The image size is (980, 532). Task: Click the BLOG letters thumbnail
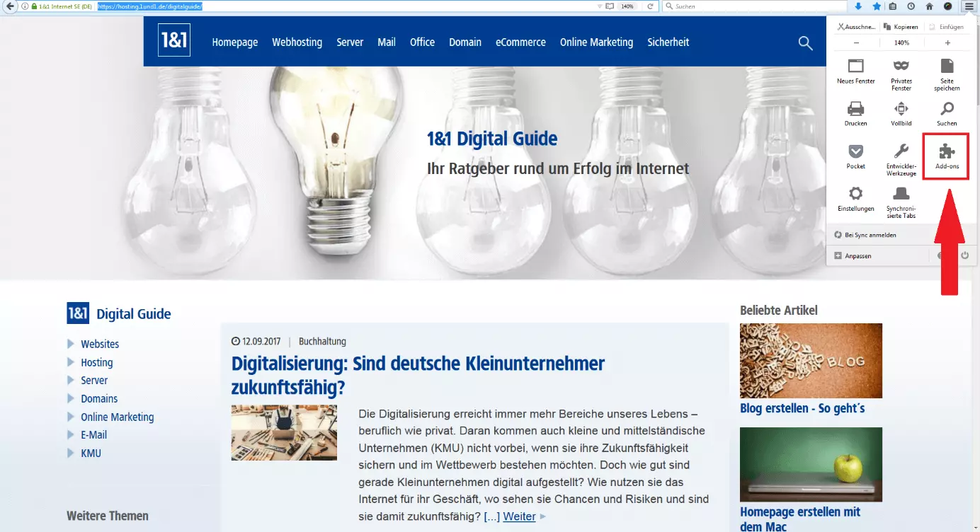(x=811, y=361)
